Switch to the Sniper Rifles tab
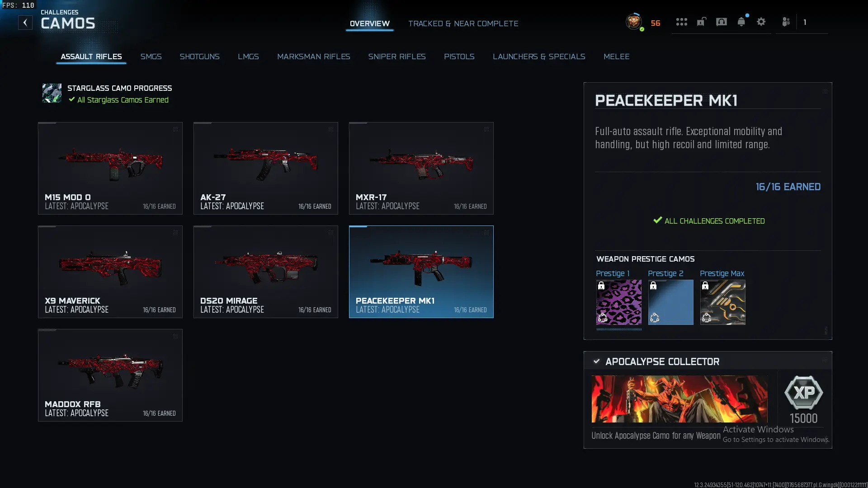This screenshot has width=868, height=488. tap(397, 56)
